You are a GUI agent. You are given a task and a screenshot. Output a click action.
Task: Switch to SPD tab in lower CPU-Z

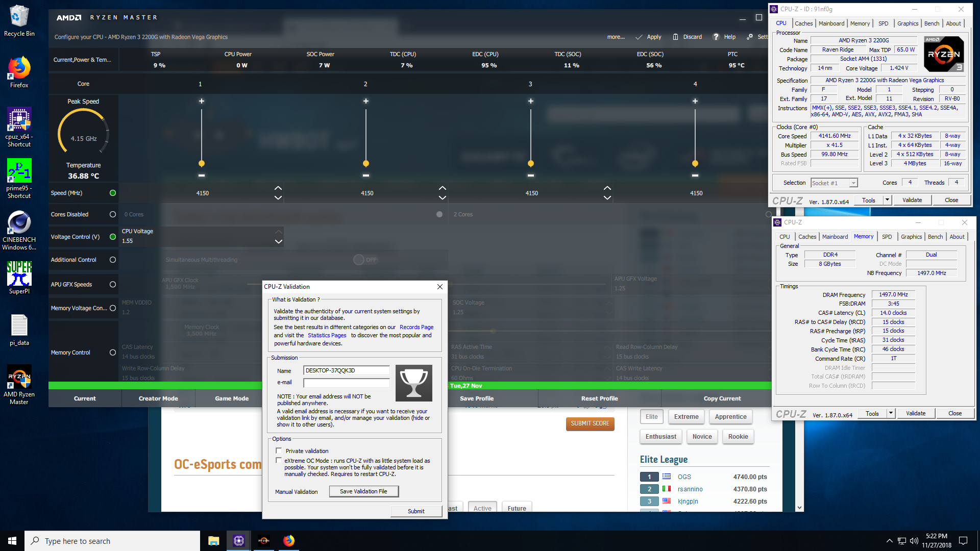887,237
